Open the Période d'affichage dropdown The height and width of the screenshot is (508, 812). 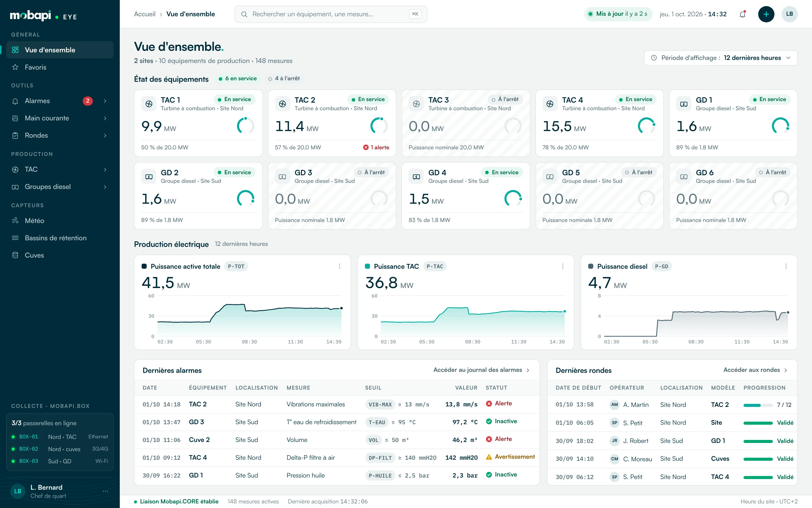721,58
